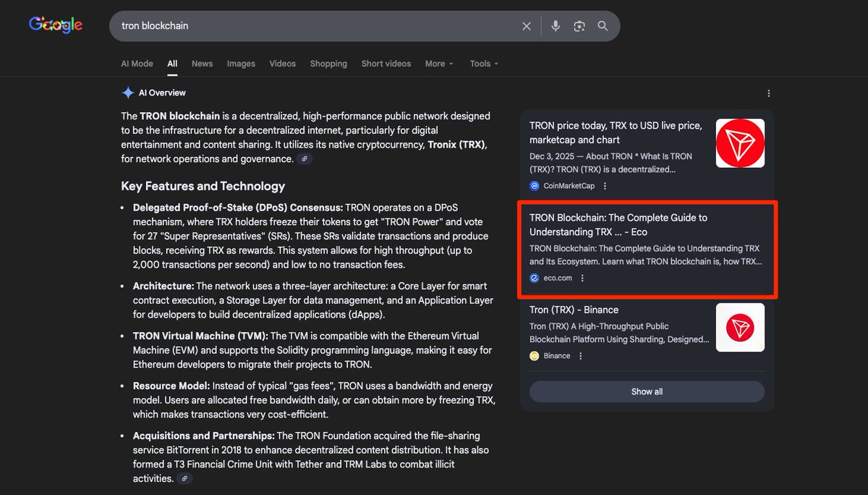The width and height of the screenshot is (868, 495).
Task: Open 'Tron (TRX) - Binance' result
Action: [574, 310]
